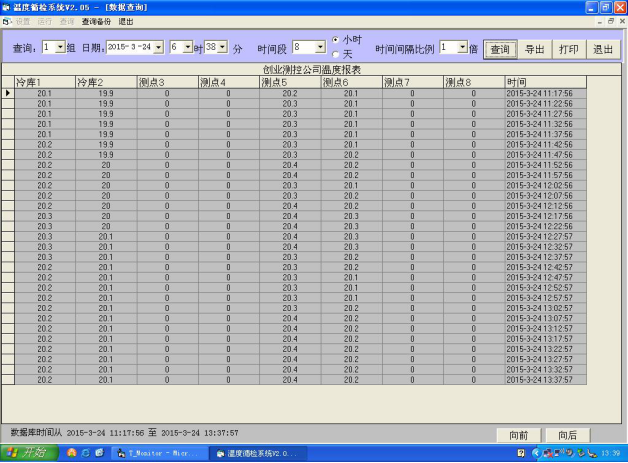Screen dimensions: 628x463
Task: Click 退出 in the menu bar
Action: [x=126, y=22]
